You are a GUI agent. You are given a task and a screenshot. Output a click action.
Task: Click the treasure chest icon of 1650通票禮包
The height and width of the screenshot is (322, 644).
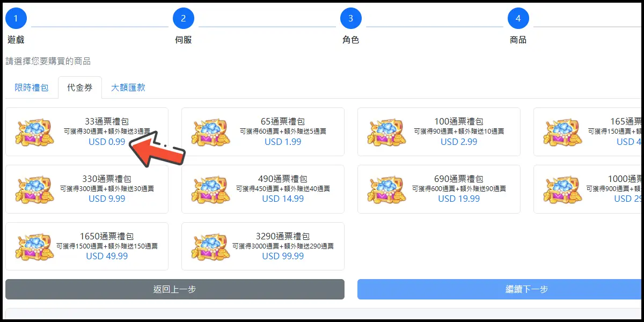pyautogui.click(x=33, y=247)
